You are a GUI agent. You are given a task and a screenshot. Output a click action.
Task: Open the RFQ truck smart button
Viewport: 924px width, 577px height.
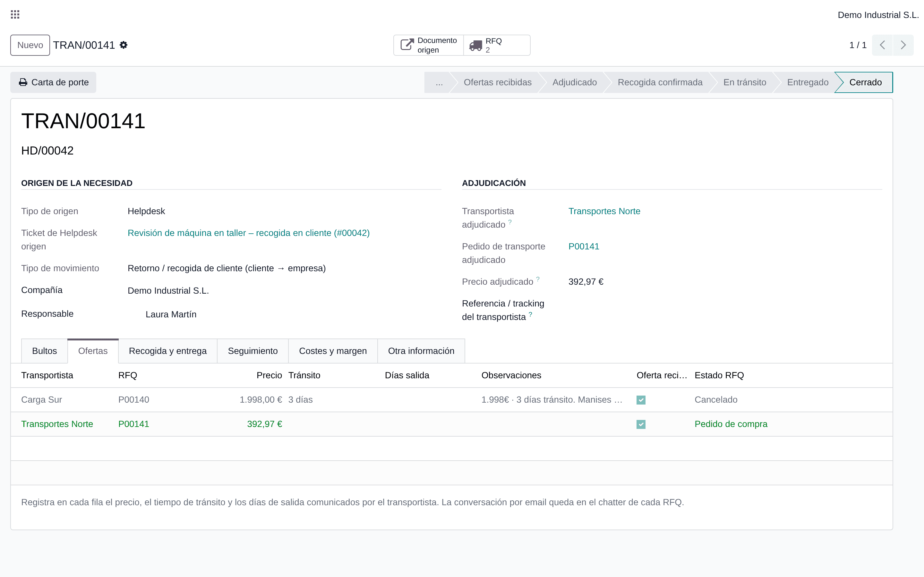496,45
